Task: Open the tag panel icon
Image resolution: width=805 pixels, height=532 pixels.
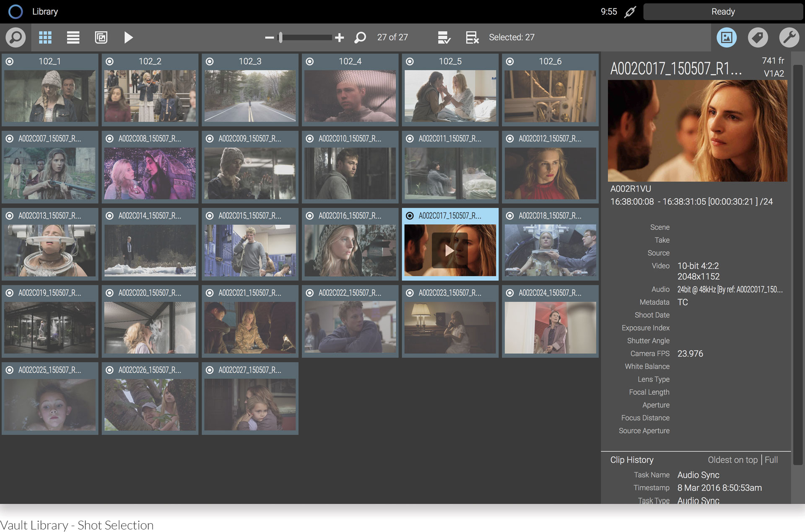Action: coord(758,38)
